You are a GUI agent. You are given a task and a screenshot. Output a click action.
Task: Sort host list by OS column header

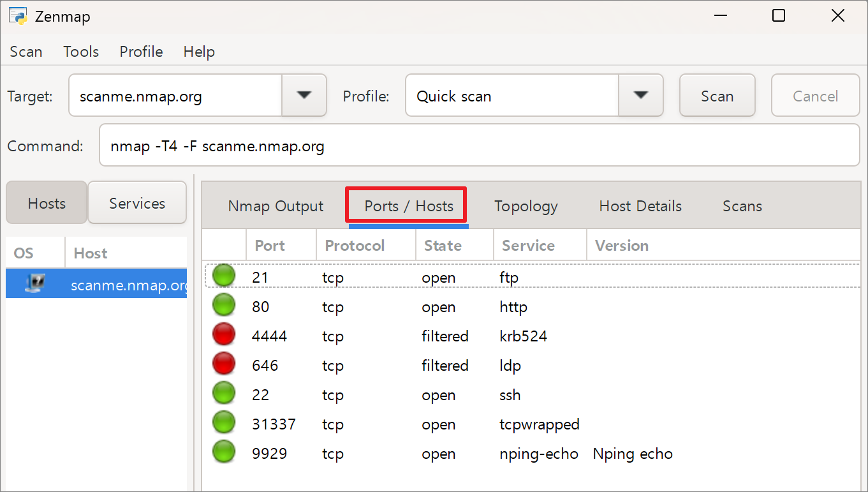coord(36,253)
